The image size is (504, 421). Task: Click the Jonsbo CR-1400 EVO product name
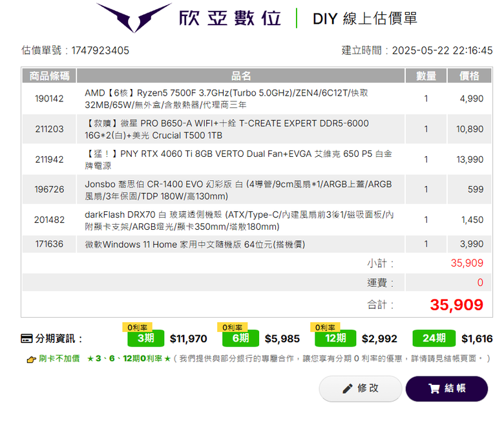click(238, 190)
